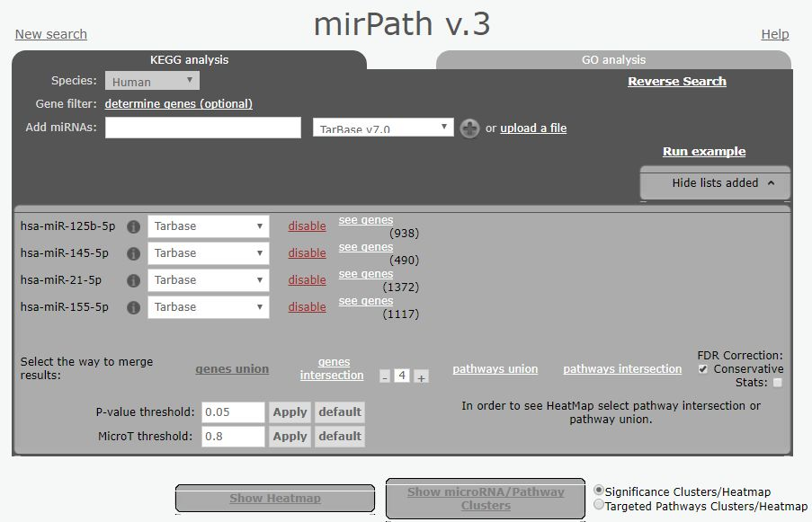
Task: View info for hsa-miR-155-5p
Action: pyautogui.click(x=133, y=306)
